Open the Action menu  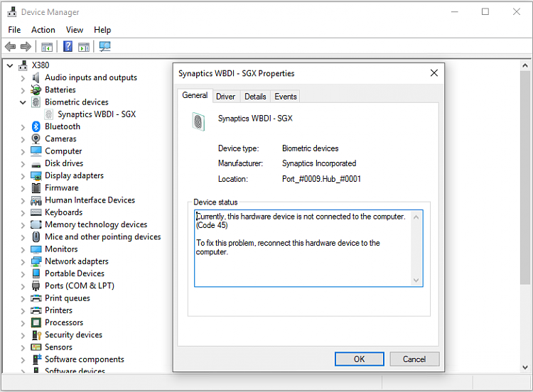pyautogui.click(x=43, y=30)
